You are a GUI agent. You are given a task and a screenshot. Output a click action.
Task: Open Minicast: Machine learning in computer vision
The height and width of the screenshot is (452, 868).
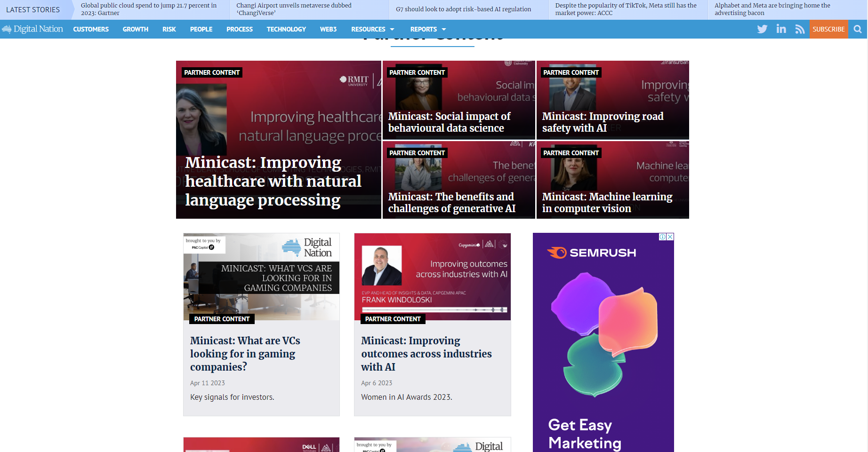[613, 180]
